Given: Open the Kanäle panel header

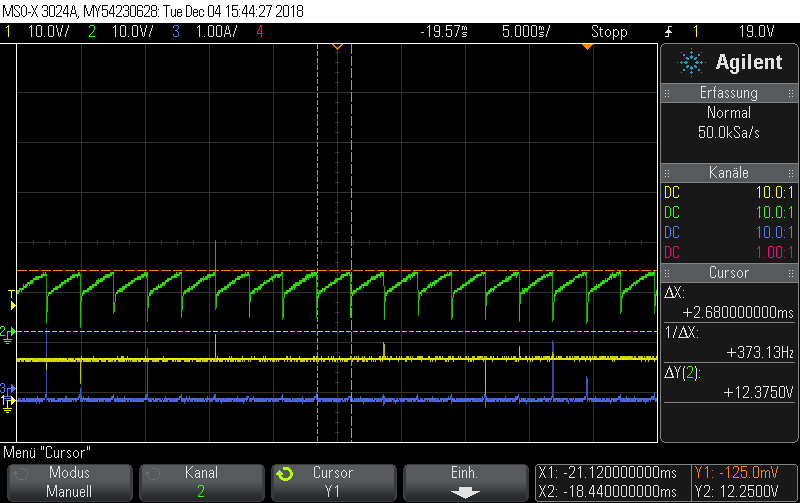Looking at the screenshot, I should coord(729,172).
